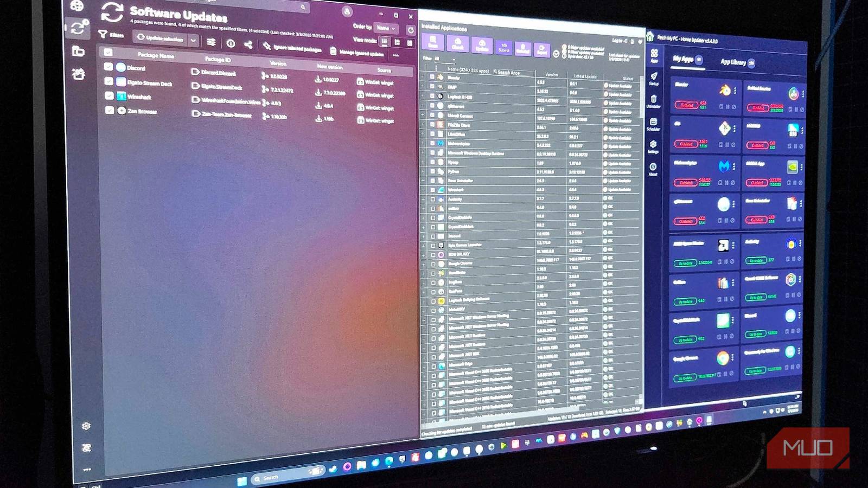Image resolution: width=868 pixels, height=488 pixels.
Task: Share selected package via share icon
Action: tap(248, 44)
